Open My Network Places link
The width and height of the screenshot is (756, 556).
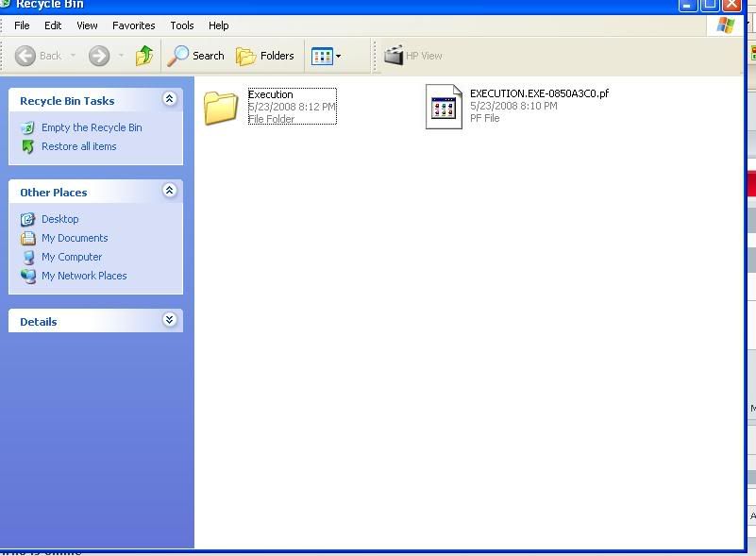tap(84, 276)
